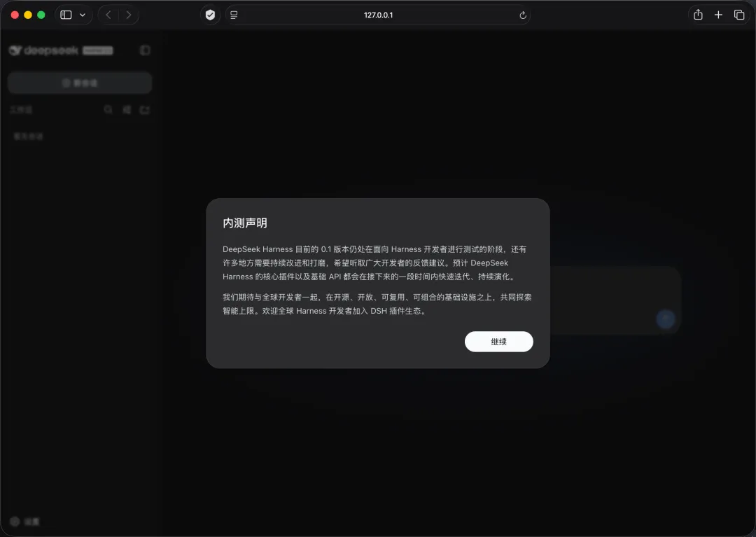Click the 继续 button in the dialog
The height and width of the screenshot is (537, 756).
click(x=498, y=341)
